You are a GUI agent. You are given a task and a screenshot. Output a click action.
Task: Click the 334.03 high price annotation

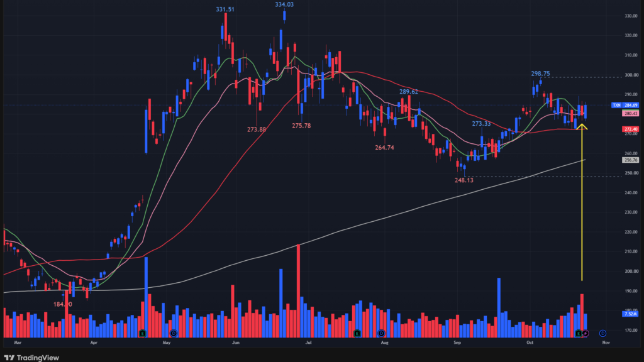point(284,4)
